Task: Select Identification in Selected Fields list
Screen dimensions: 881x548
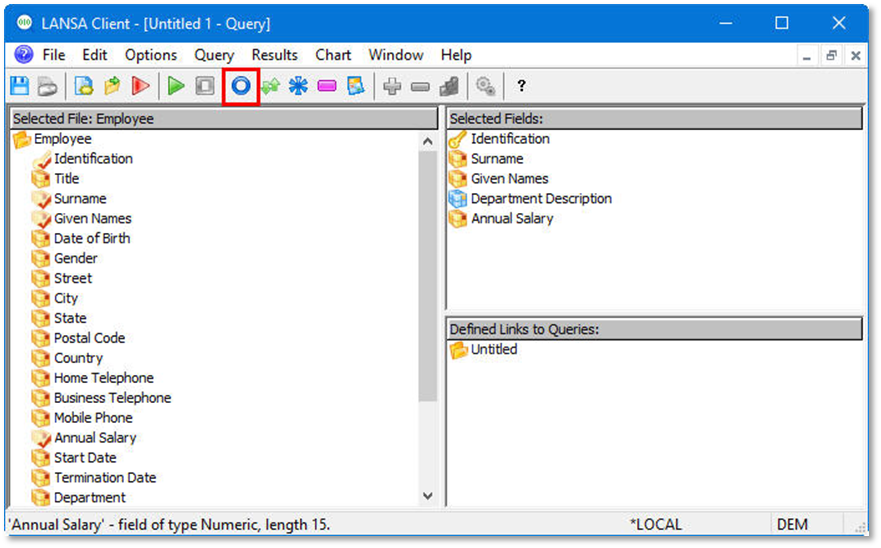Action: tap(510, 139)
